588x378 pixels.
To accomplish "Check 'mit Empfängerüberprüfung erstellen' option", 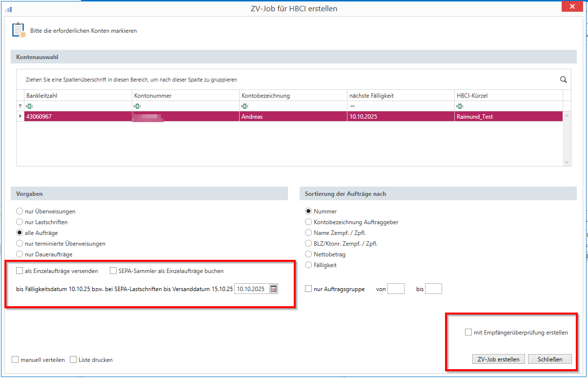I will tap(468, 333).
